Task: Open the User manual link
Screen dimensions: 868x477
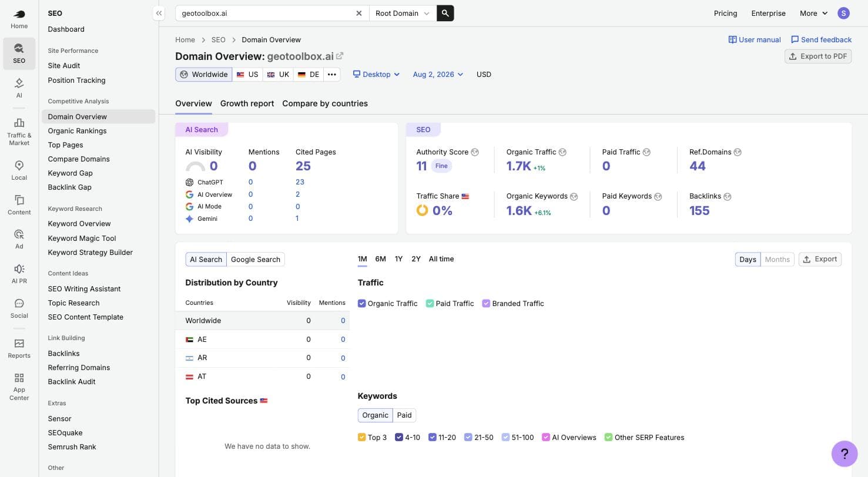Action: [755, 40]
